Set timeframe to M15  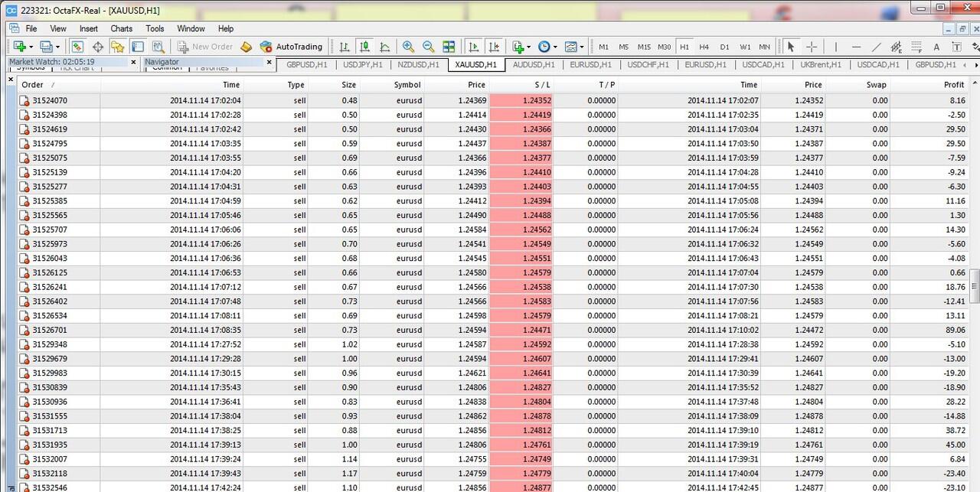[x=644, y=47]
